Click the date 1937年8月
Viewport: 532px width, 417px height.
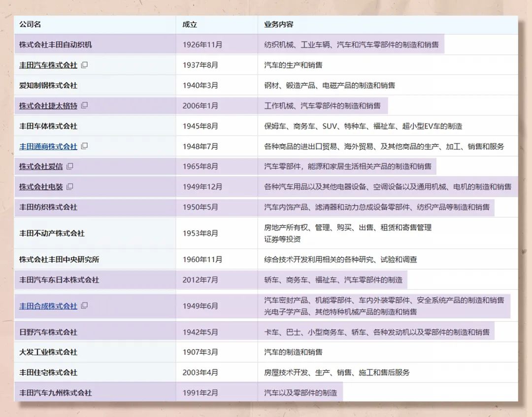tap(200, 65)
